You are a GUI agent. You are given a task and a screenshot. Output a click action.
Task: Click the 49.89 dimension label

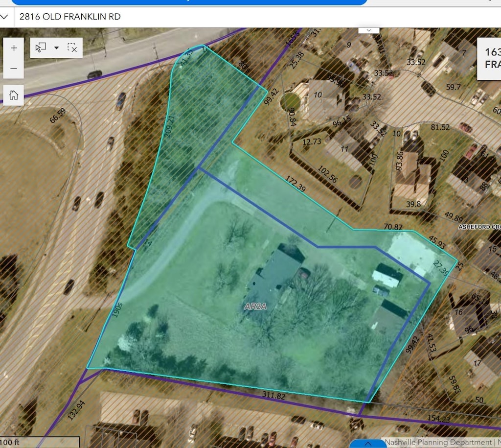pos(453,217)
